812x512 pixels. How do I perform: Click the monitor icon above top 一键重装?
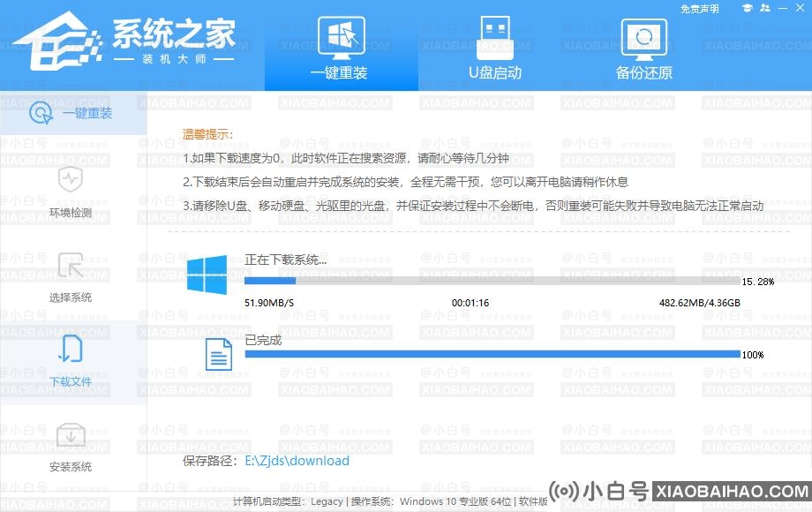(342, 38)
